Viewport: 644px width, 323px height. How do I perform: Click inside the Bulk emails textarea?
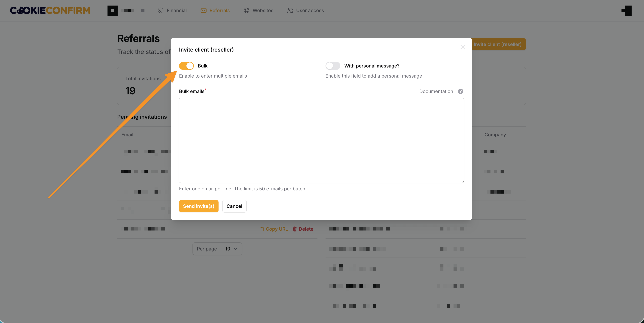[x=321, y=140]
